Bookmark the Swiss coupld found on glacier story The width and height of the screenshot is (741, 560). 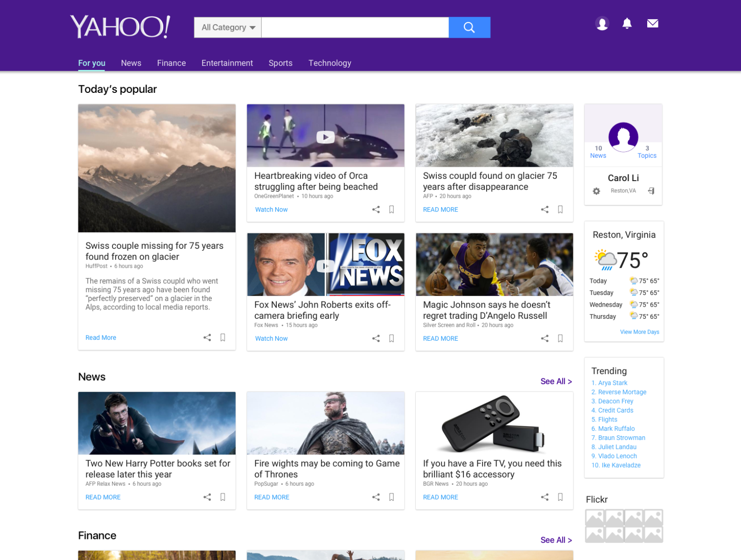560,210
